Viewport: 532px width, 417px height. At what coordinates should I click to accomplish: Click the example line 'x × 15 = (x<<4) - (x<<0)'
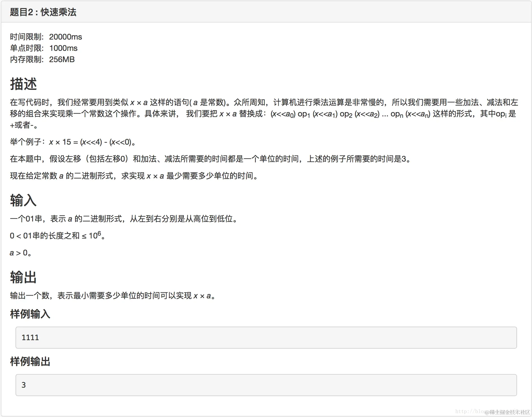coord(73,142)
